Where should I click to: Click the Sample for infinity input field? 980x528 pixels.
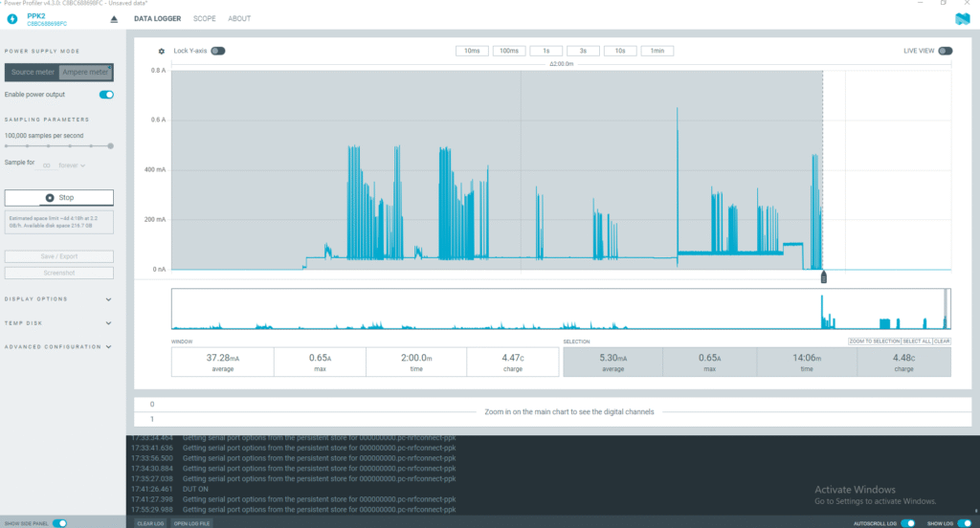pos(46,165)
